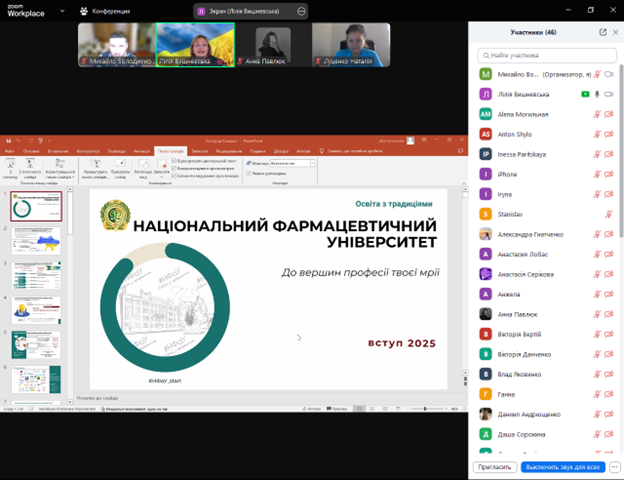The width and height of the screenshot is (624, 480).
Task: Switch to the 'Основне' tab
Action: point(31,151)
